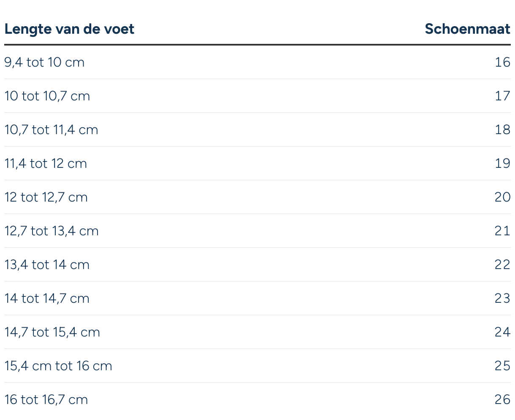The height and width of the screenshot is (420, 515).
Task: Select shoe size 25 value
Action: (503, 366)
